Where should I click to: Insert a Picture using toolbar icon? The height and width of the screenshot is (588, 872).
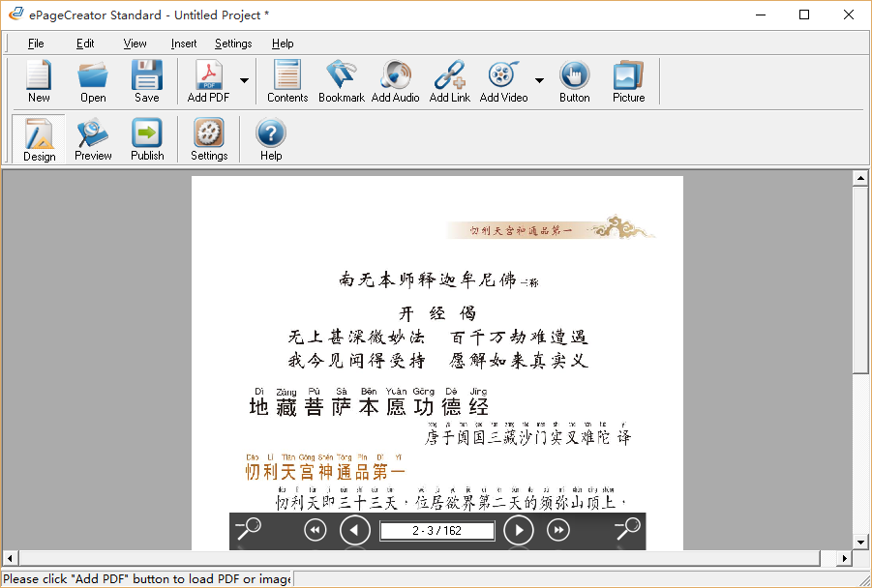click(629, 81)
